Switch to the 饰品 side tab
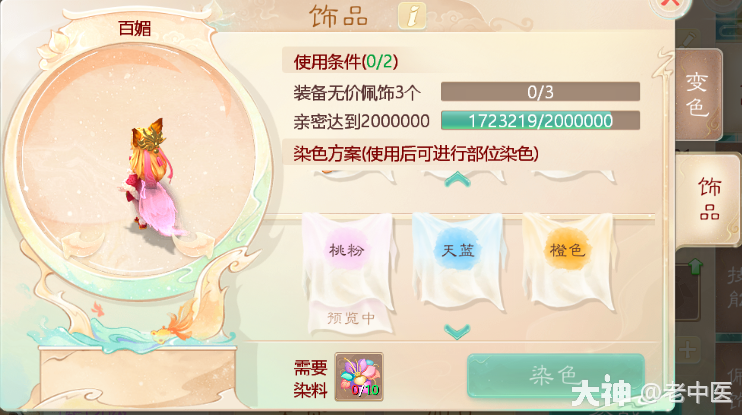The image size is (742, 415). pyautogui.click(x=709, y=200)
